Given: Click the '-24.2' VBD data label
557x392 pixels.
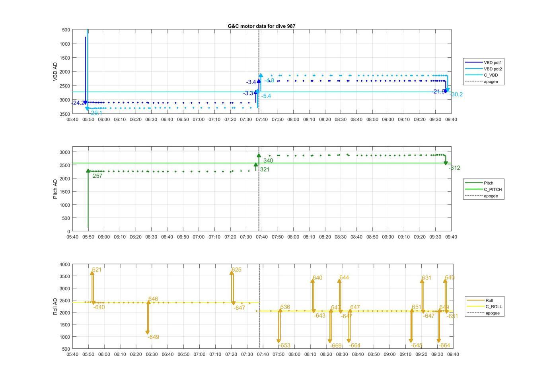Looking at the screenshot, I should pos(78,103).
